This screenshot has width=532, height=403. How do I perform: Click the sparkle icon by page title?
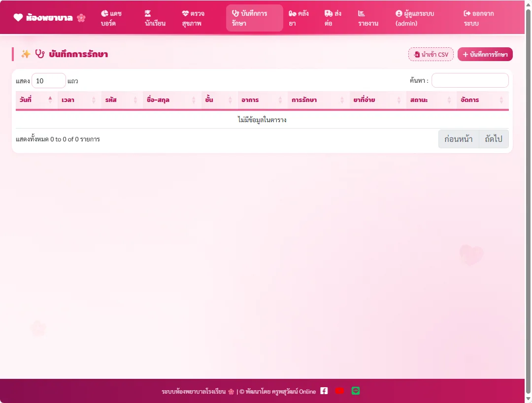(x=26, y=54)
